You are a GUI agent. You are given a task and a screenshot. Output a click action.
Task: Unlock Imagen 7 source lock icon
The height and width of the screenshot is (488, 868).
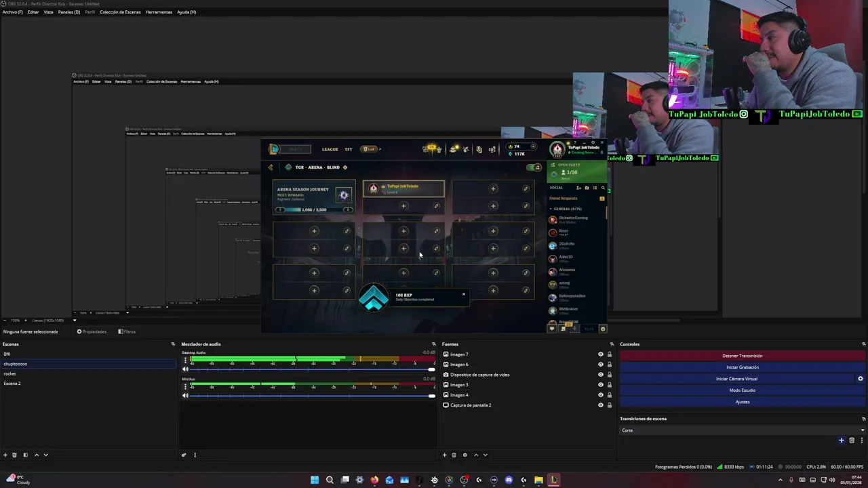tap(609, 354)
